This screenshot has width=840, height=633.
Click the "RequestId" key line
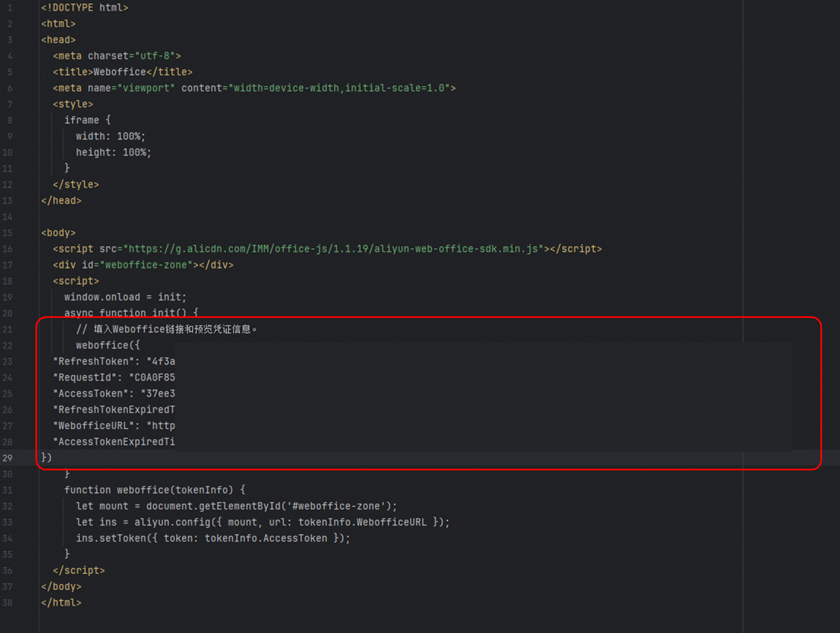tap(114, 378)
